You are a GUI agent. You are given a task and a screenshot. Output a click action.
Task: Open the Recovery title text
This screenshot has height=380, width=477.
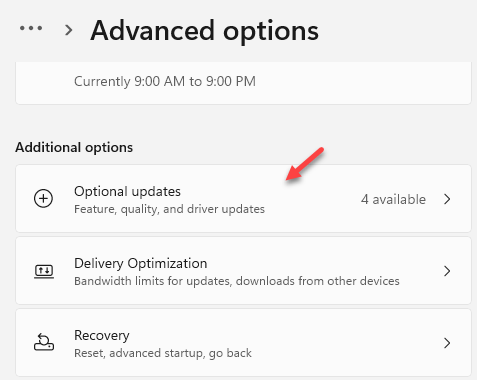pyautogui.click(x=102, y=336)
